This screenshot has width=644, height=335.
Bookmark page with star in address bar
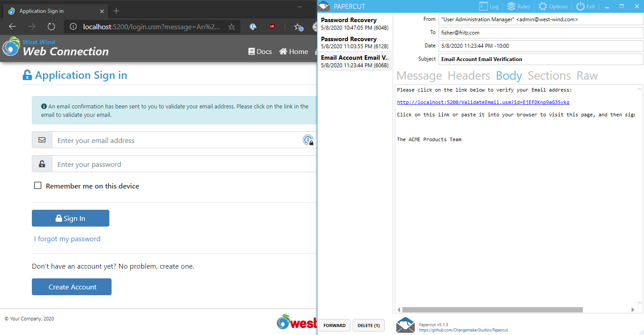[231, 27]
